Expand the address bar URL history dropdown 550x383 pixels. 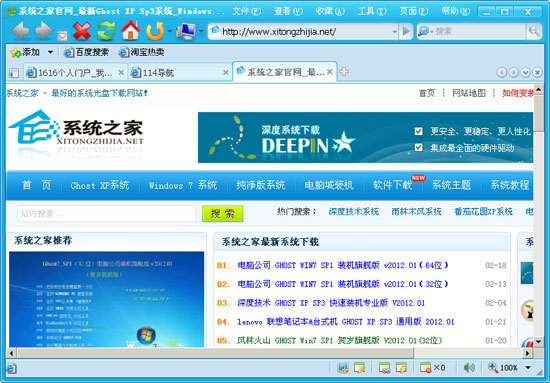coord(394,32)
